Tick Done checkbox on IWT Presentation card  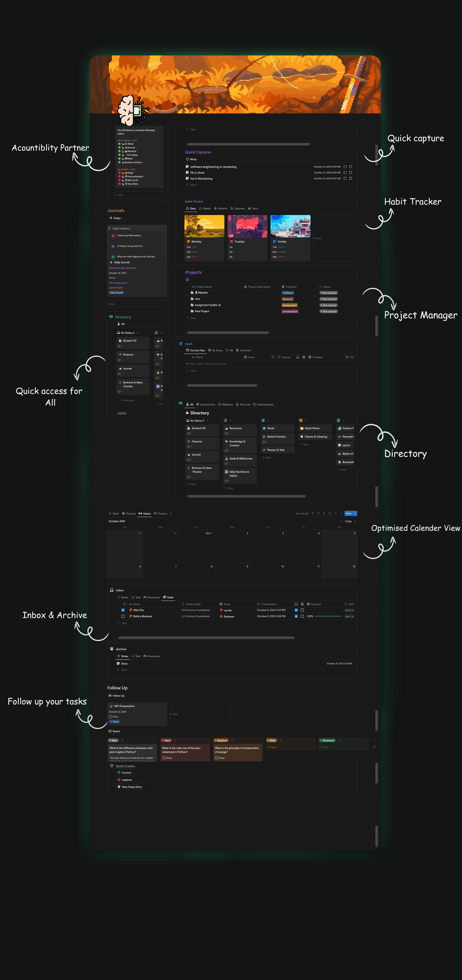coord(111,717)
